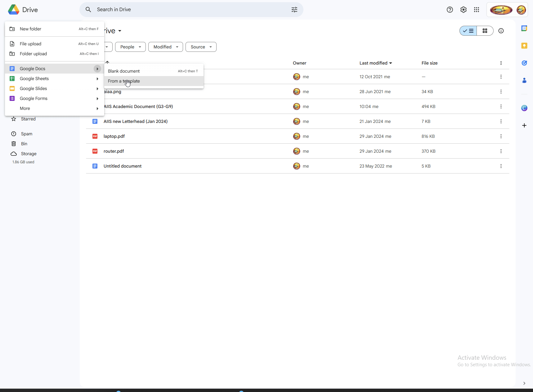Image resolution: width=533 pixels, height=392 pixels.
Task: Open more actions for aiaa.png row
Action: (x=501, y=92)
